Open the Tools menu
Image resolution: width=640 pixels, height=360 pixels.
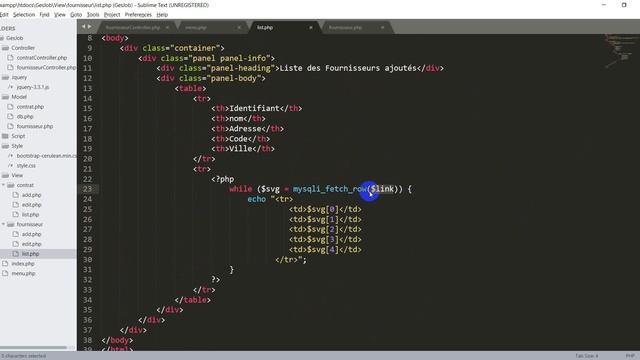[x=93, y=15]
